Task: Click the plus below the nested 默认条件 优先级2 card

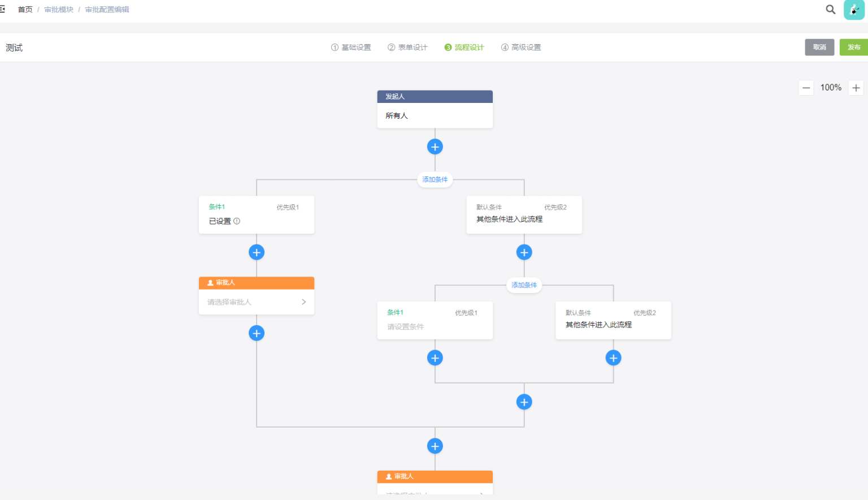Action: tap(613, 358)
